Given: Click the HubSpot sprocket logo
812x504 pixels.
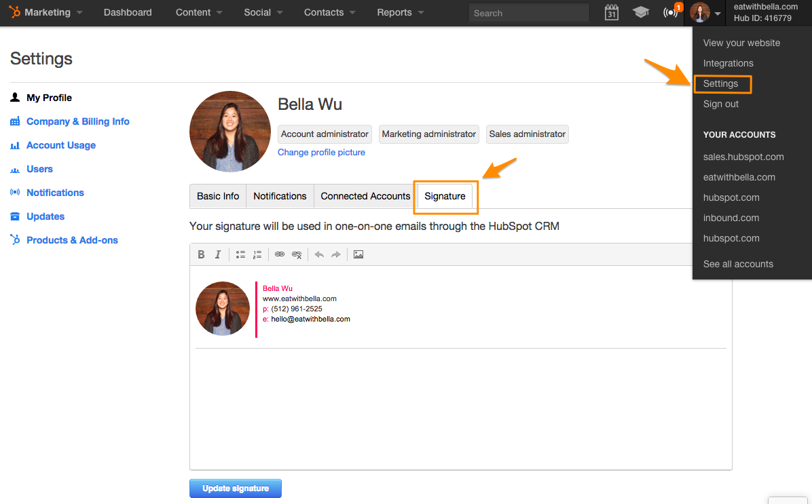Looking at the screenshot, I should point(14,12).
